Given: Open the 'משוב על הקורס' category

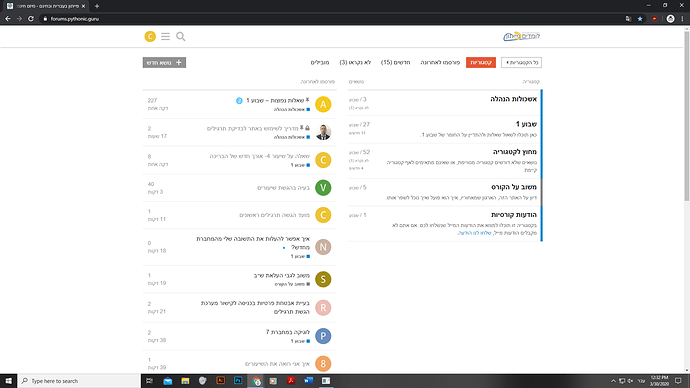Looking at the screenshot, I should tap(514, 187).
